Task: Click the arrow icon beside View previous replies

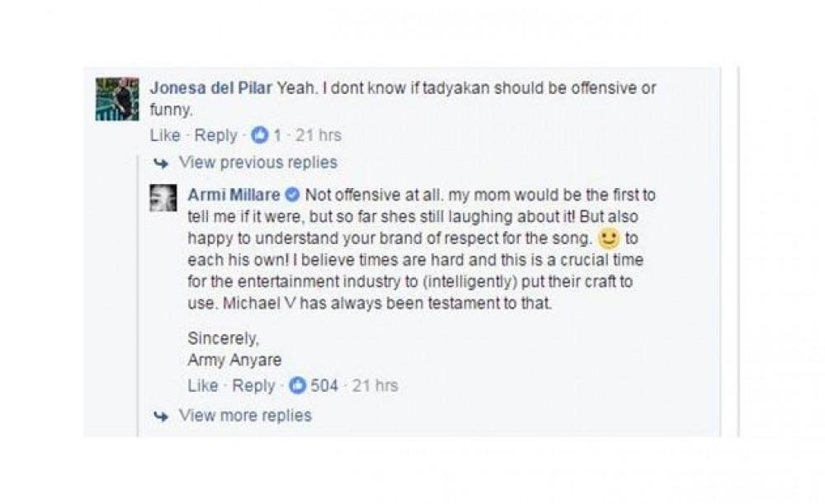Action: click(161, 163)
